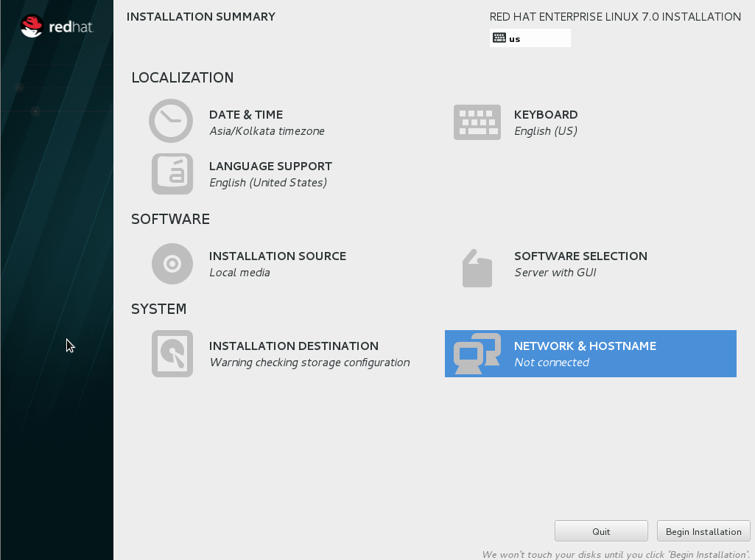
Task: Click 'Warning checking storage configuration' text
Action: (309, 363)
